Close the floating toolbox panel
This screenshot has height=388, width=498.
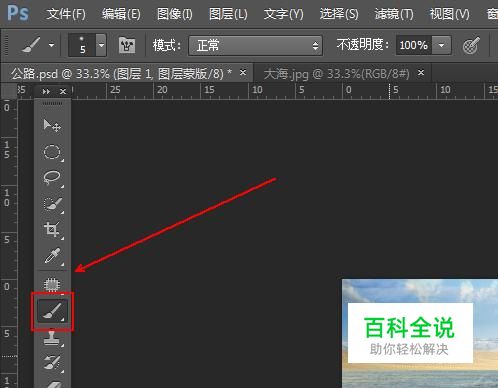click(x=63, y=91)
